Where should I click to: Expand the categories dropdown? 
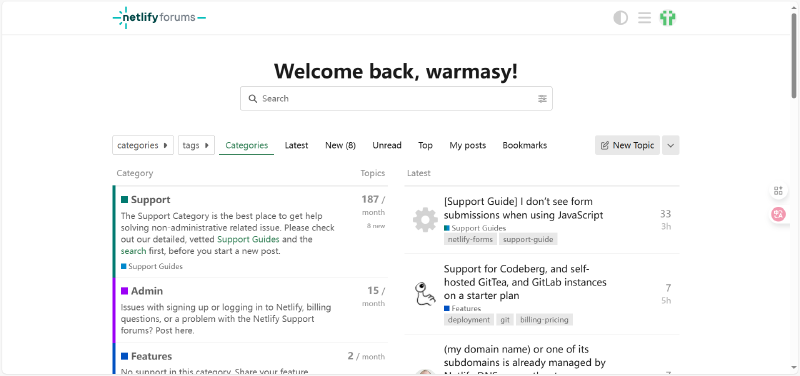point(143,145)
